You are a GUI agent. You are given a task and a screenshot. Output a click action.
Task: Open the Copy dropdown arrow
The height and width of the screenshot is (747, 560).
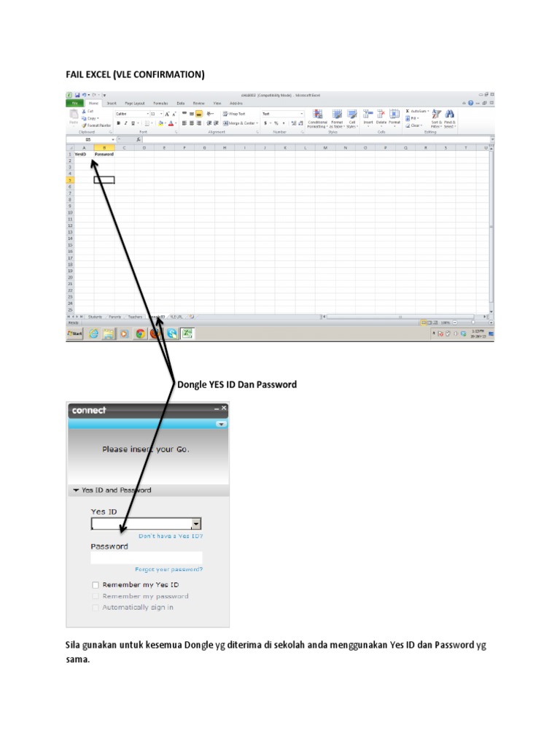pos(98,118)
